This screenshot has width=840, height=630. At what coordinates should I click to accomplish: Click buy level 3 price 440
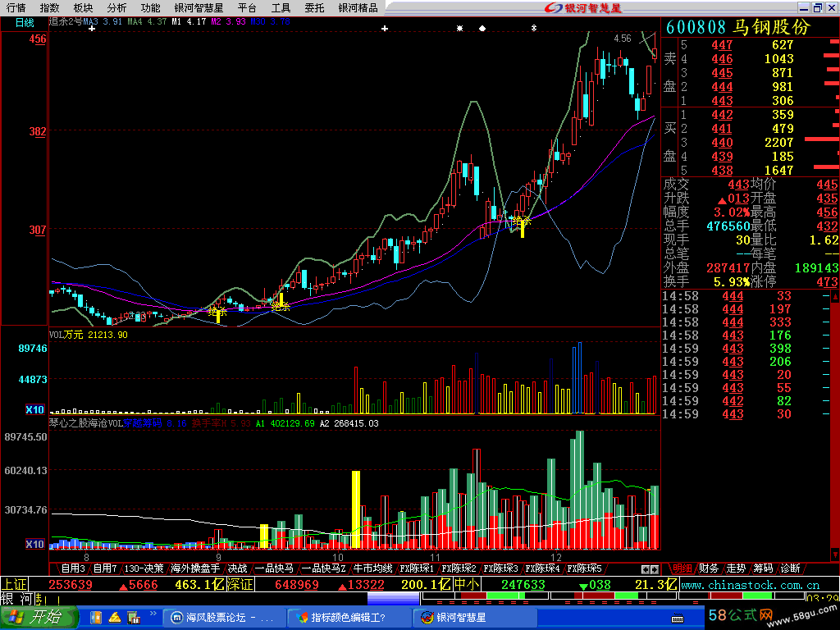click(x=722, y=143)
